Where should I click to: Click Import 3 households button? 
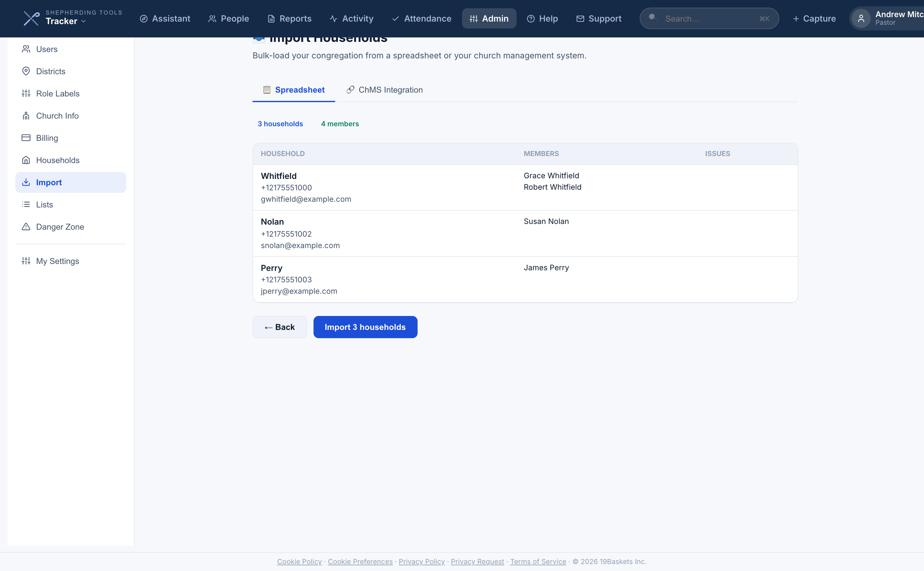[365, 327]
